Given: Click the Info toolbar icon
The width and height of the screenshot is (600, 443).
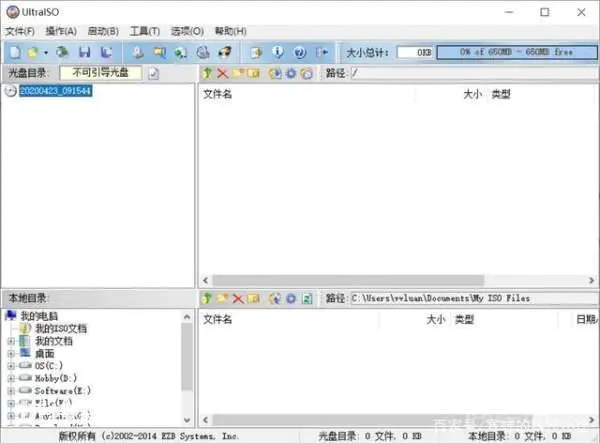Looking at the screenshot, I should (278, 52).
